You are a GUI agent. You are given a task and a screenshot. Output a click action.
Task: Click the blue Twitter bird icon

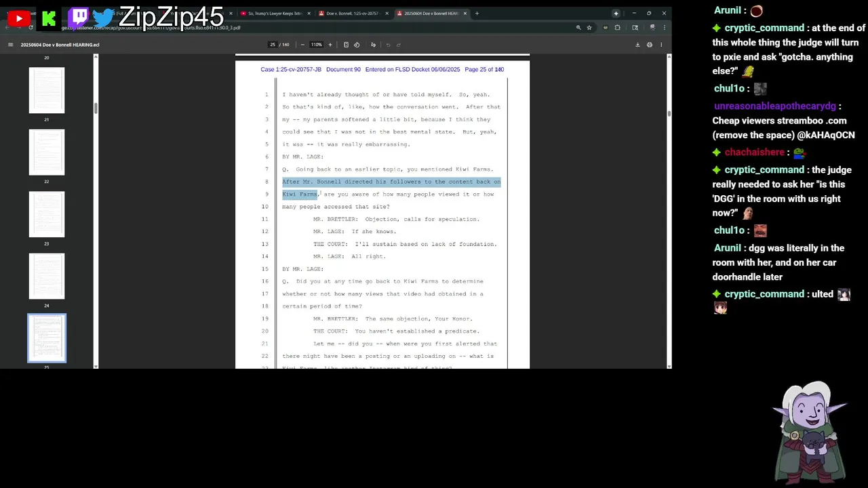[103, 18]
